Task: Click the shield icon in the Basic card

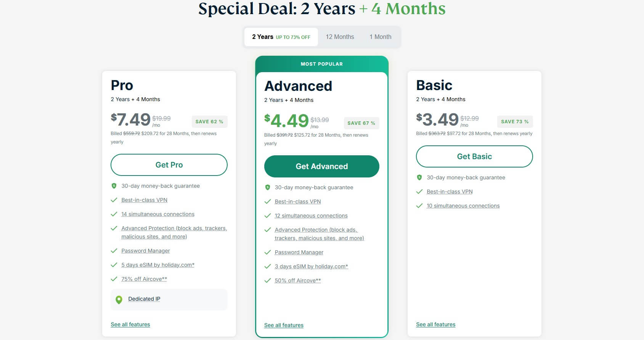Action: pos(420,177)
